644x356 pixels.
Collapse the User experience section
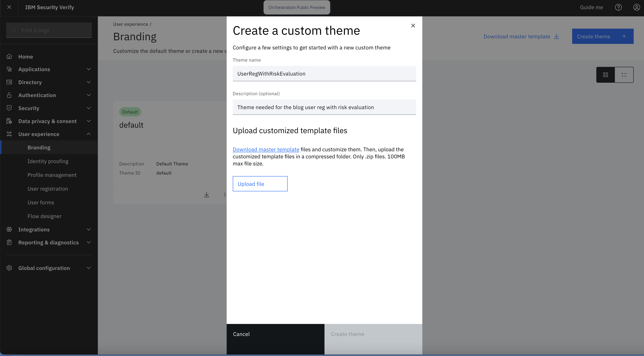pyautogui.click(x=88, y=134)
